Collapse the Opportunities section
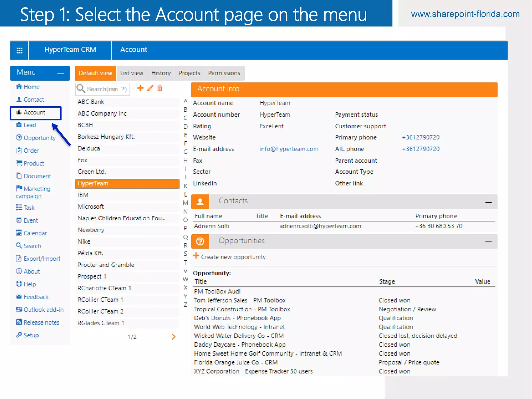Image resolution: width=532 pixels, height=399 pixels. tap(488, 242)
